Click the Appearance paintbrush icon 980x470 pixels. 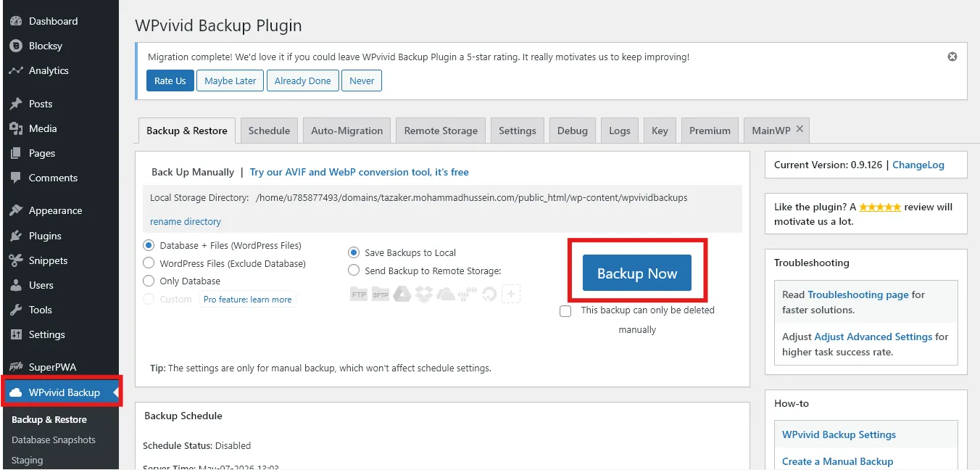tap(16, 210)
